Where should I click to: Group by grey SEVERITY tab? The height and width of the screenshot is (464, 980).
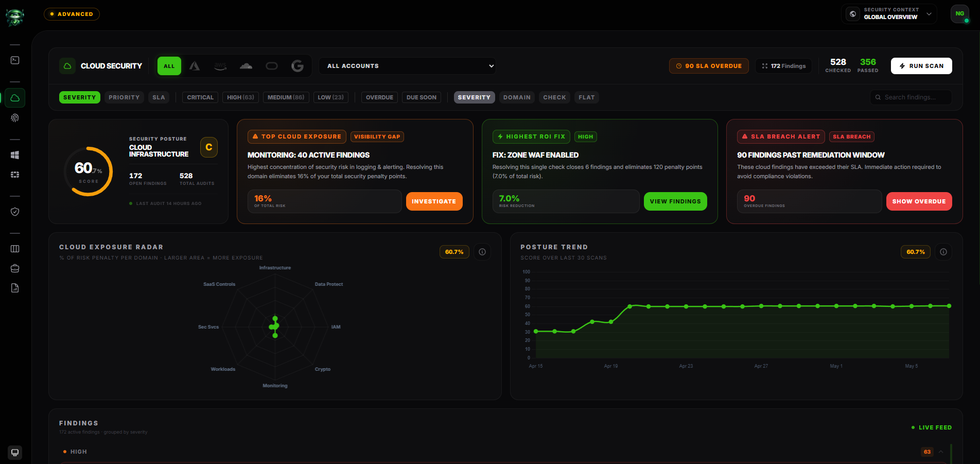(474, 97)
